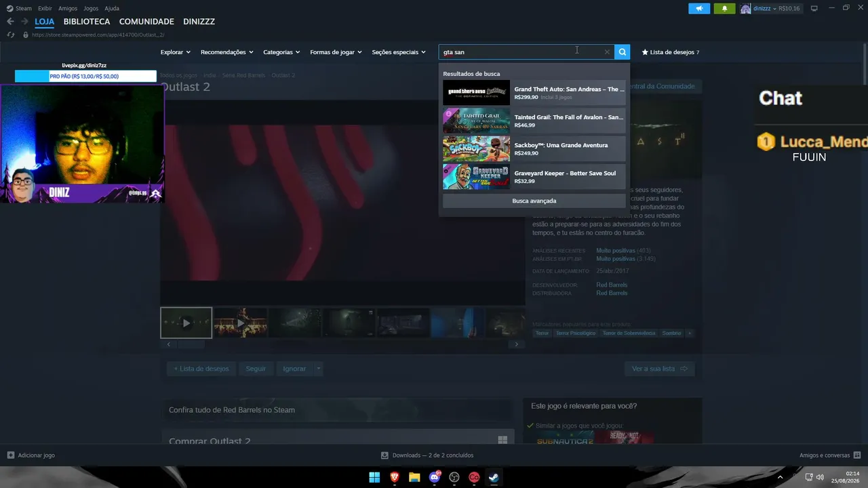Select Tainted Grail: The Fall of Avalon result
The height and width of the screenshot is (488, 868).
point(534,121)
